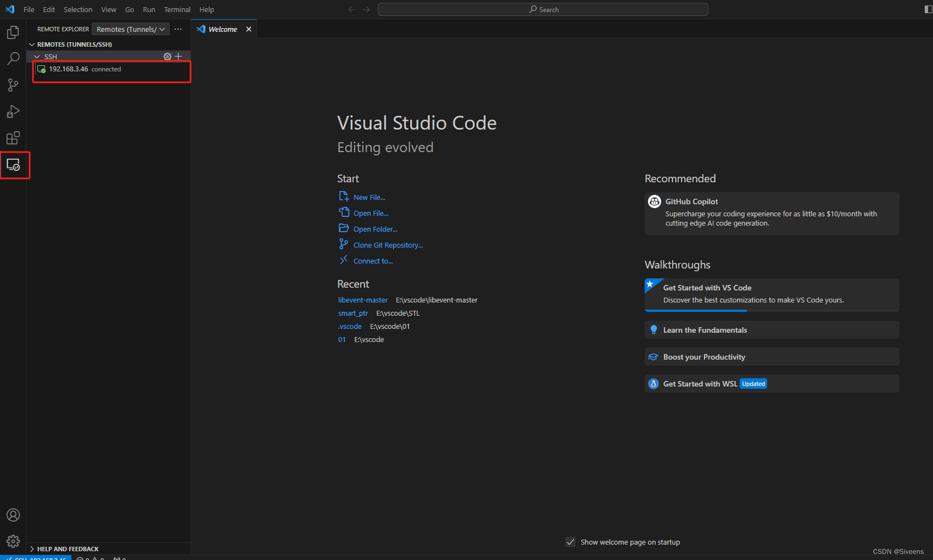Open the Accounts menu icon

[x=13, y=515]
